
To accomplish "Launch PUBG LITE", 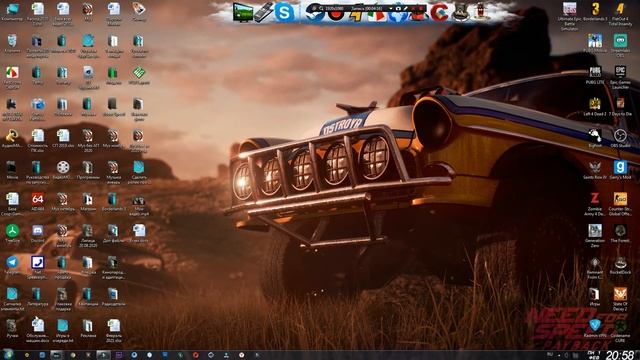I will point(595,75).
